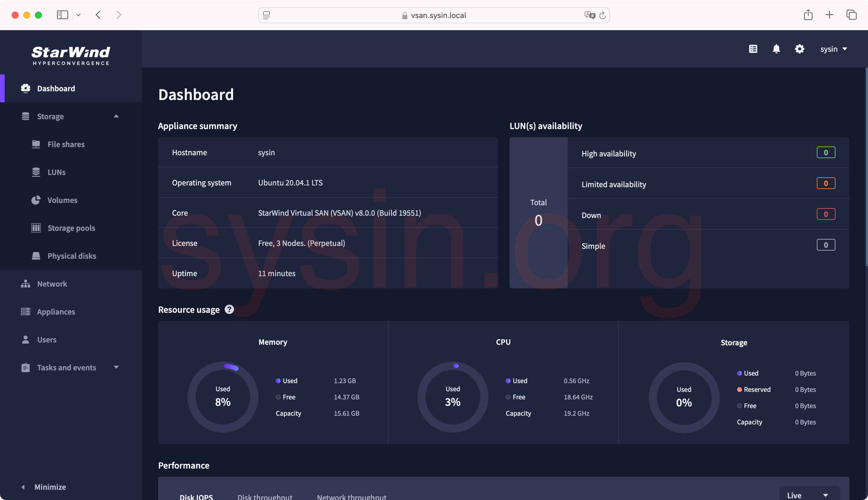Open the Storage pools page
The width and height of the screenshot is (868, 500).
coord(71,228)
